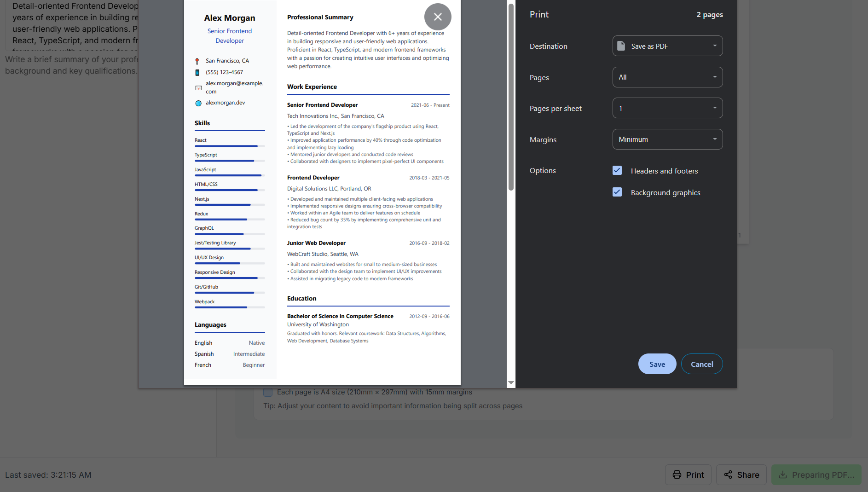Close the resume preview with the X icon
The height and width of the screenshot is (492, 868).
pyautogui.click(x=437, y=17)
